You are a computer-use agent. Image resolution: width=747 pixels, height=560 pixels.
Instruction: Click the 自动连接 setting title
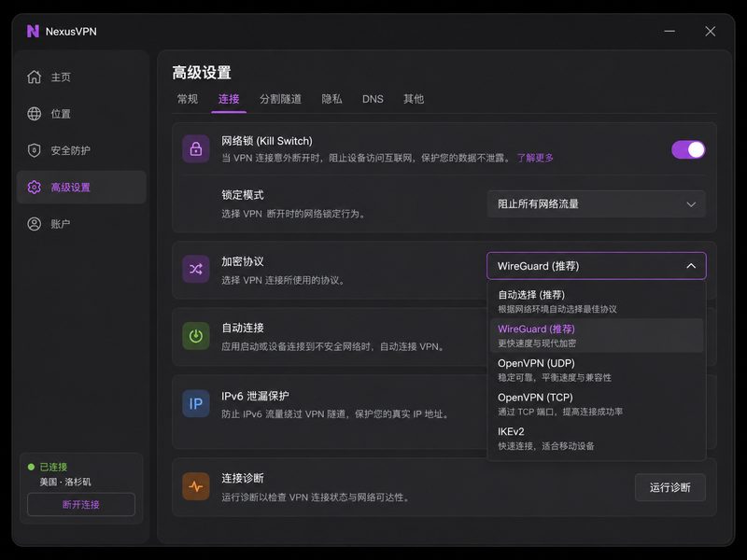tap(243, 328)
